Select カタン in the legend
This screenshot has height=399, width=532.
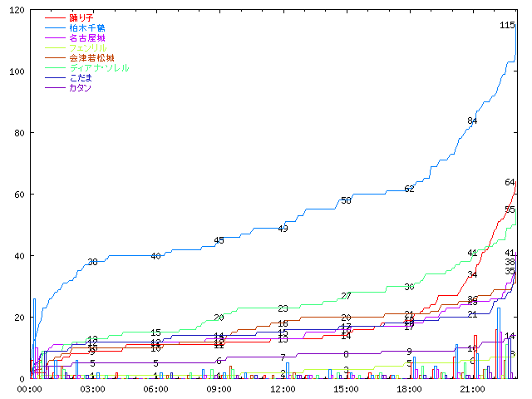(x=81, y=87)
